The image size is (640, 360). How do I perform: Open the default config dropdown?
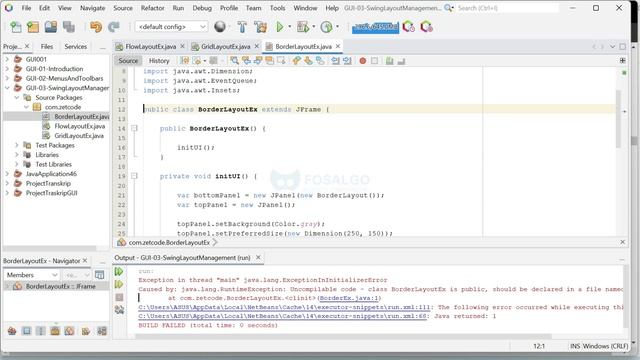[x=171, y=27]
